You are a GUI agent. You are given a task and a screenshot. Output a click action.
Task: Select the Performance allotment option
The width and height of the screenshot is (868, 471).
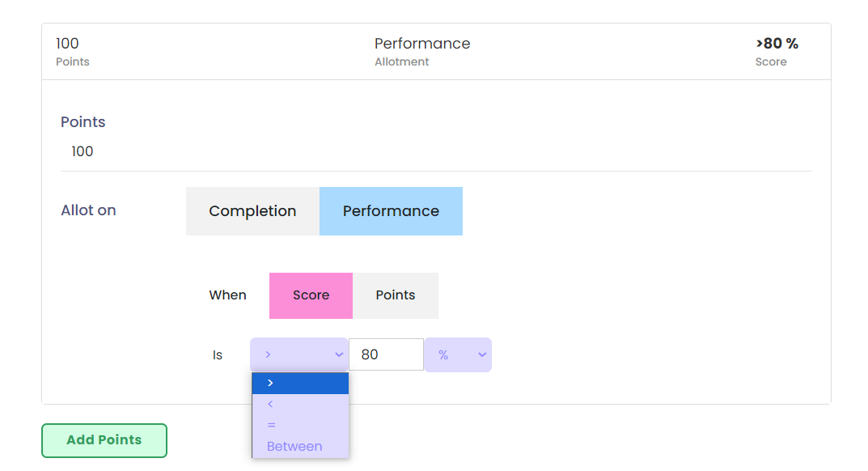[x=391, y=211]
